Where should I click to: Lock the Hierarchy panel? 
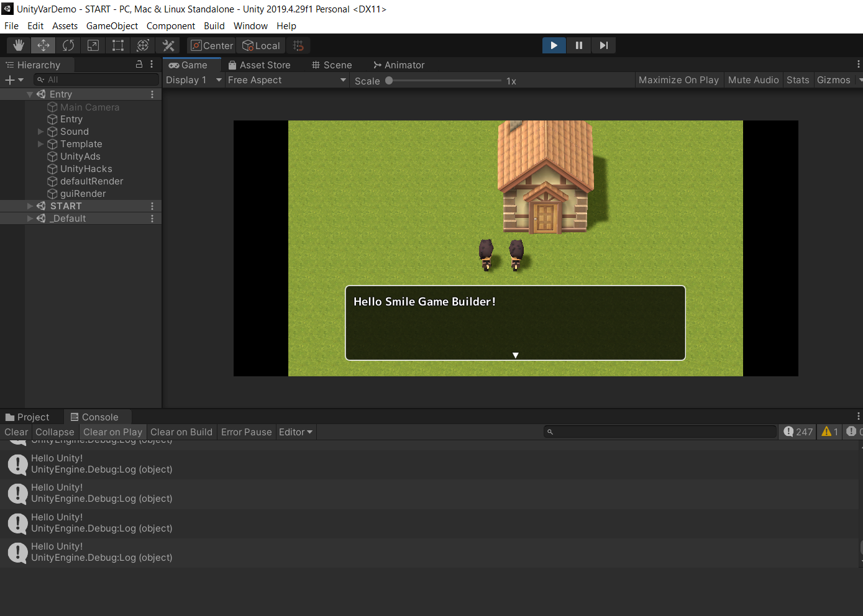click(x=139, y=65)
